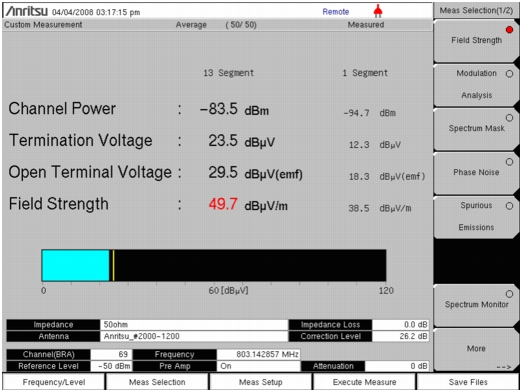Click the Save Files button
This screenshot has width=521, height=392.
468,382
